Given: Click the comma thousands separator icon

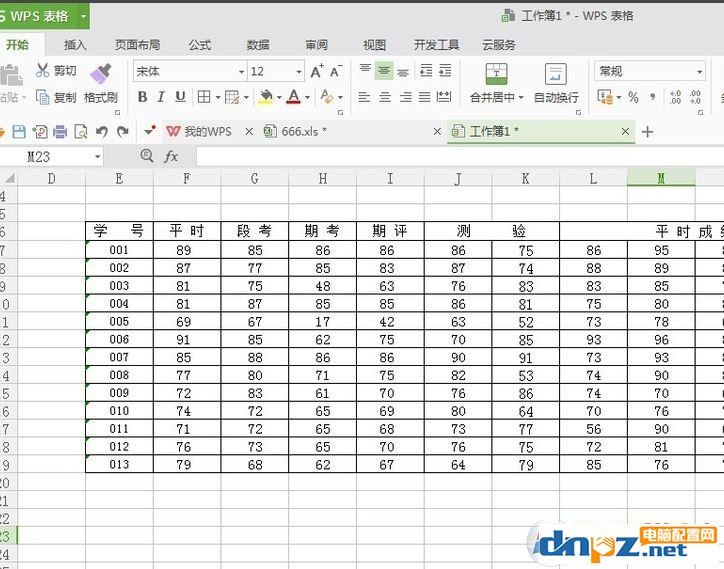Looking at the screenshot, I should pyautogui.click(x=652, y=97).
